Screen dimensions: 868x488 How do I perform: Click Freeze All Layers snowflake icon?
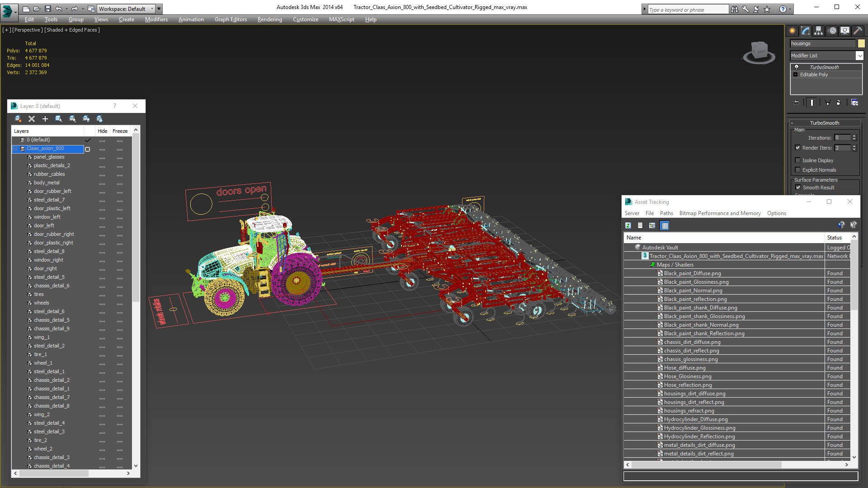[x=99, y=119]
